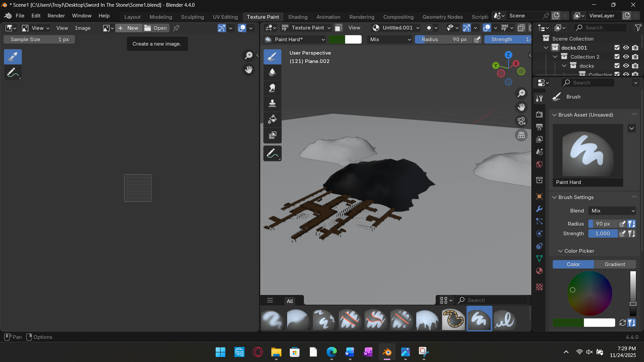Open the header Mix blend mode dropdown
This screenshot has height=362, width=644.
click(390, 40)
